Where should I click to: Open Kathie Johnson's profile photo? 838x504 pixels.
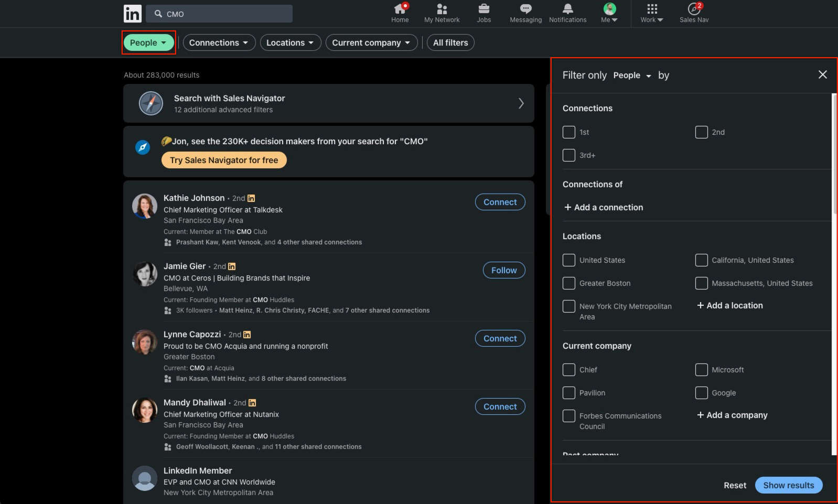(x=145, y=206)
